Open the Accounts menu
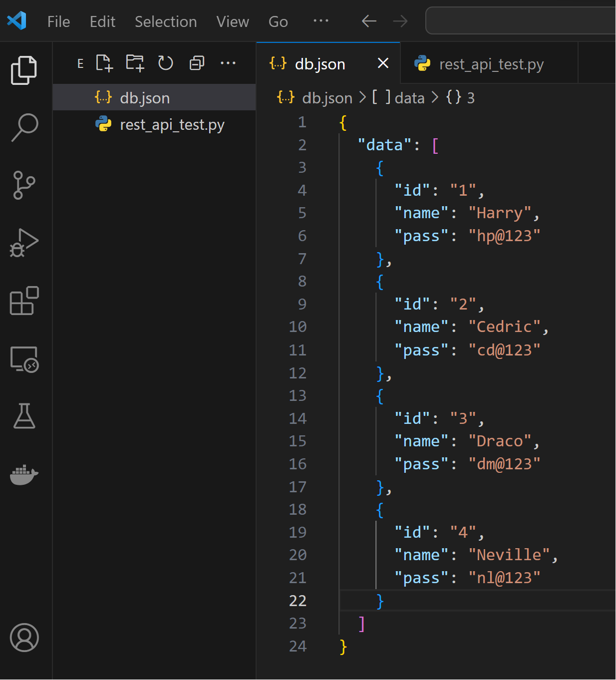 [x=24, y=638]
